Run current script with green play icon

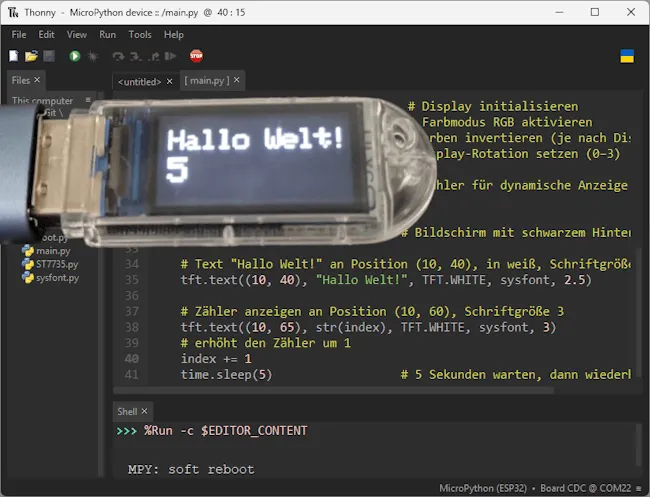(x=75, y=57)
